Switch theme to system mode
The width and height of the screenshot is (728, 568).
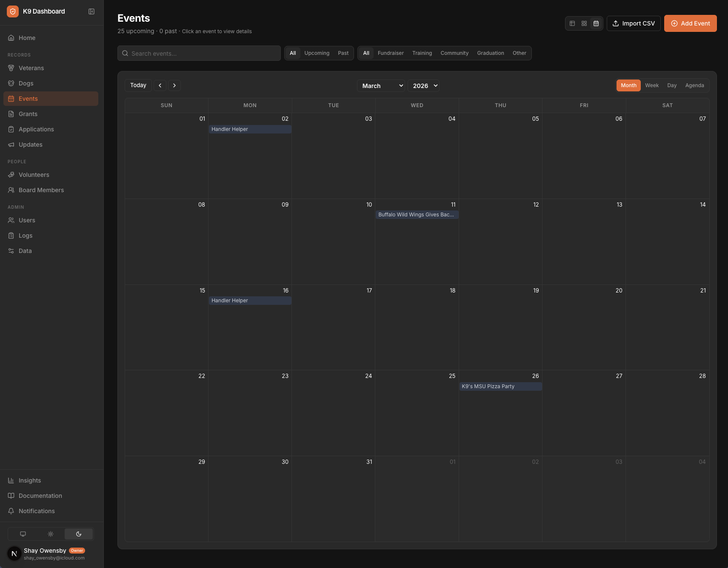22,534
